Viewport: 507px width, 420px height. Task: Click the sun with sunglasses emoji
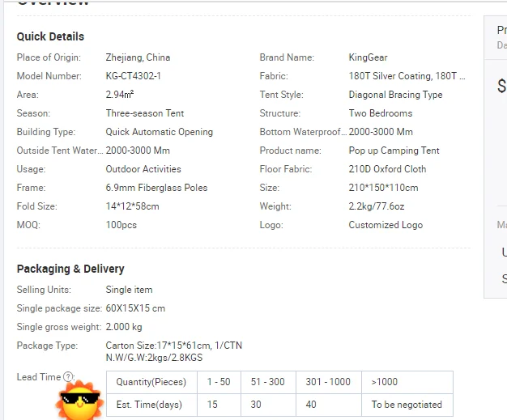(x=79, y=401)
